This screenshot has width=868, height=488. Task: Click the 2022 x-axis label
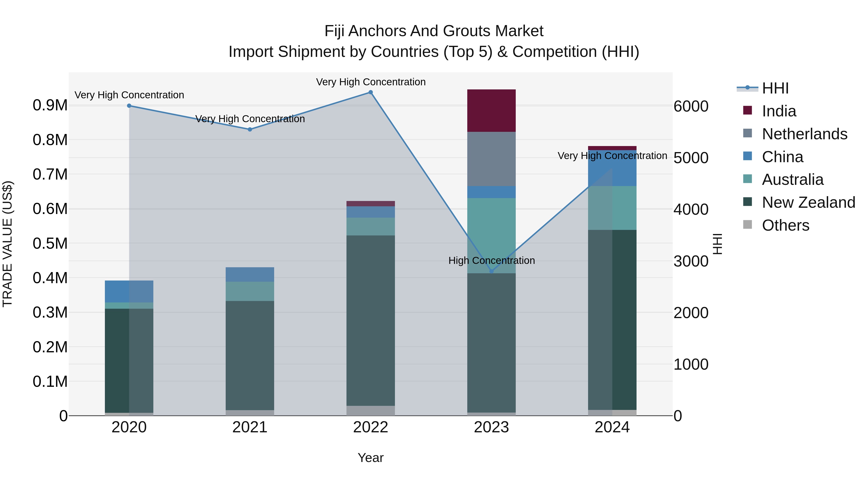[x=371, y=427]
